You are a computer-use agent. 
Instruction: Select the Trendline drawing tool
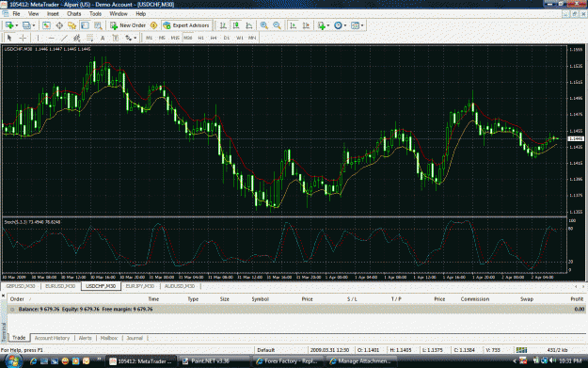tap(64, 38)
